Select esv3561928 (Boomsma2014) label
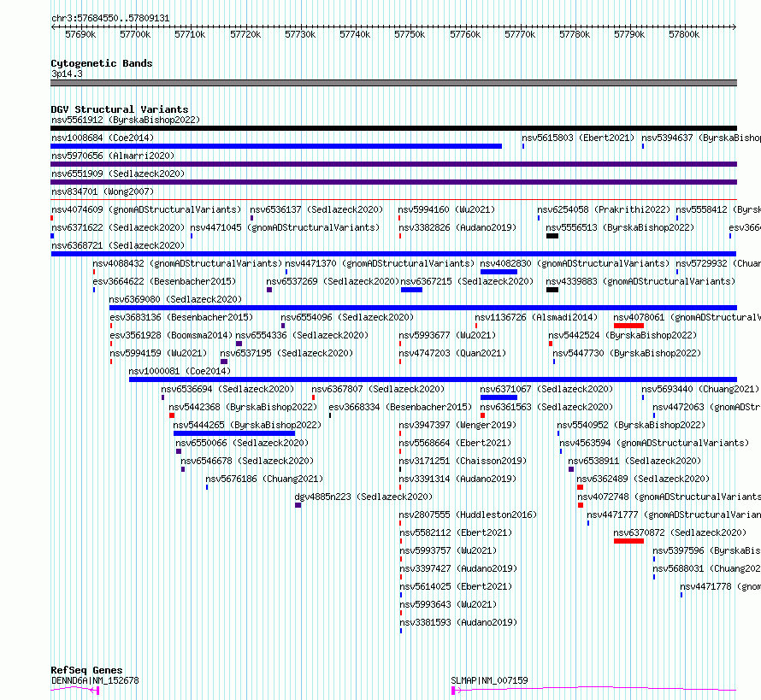 (x=171, y=335)
